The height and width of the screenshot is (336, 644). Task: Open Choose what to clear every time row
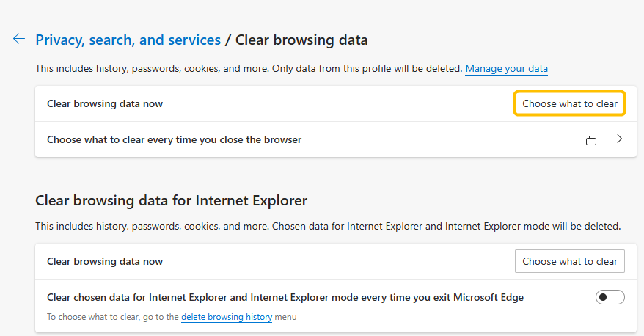coord(336,139)
